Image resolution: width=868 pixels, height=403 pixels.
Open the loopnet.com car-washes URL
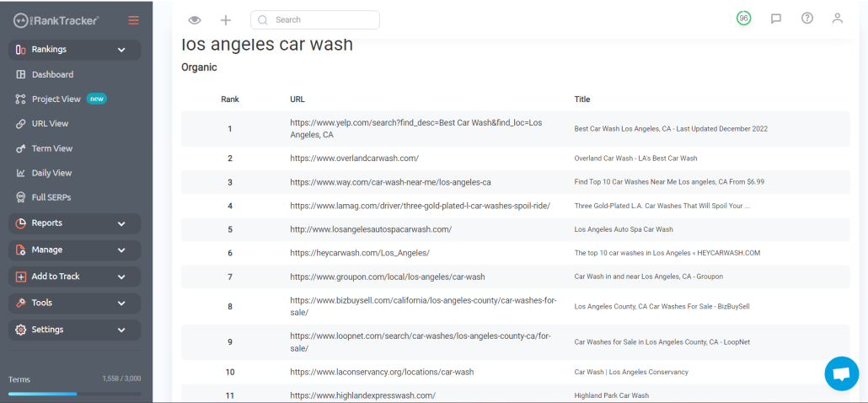click(x=421, y=342)
